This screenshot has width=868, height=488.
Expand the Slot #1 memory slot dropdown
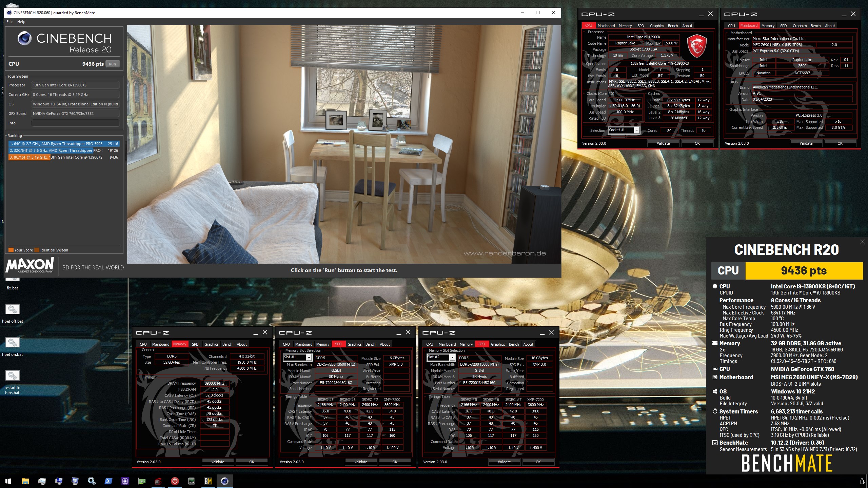point(309,358)
